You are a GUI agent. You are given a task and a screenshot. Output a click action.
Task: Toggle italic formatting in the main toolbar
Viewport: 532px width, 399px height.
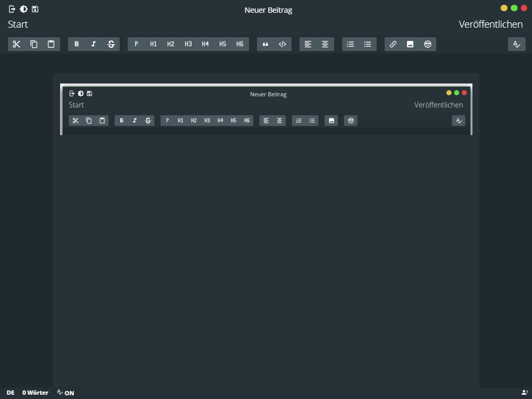click(94, 44)
